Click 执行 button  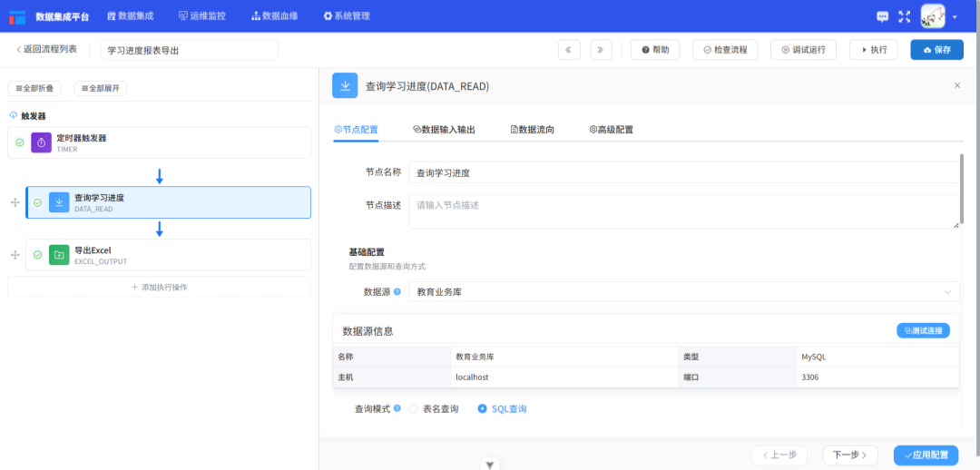[x=874, y=50]
